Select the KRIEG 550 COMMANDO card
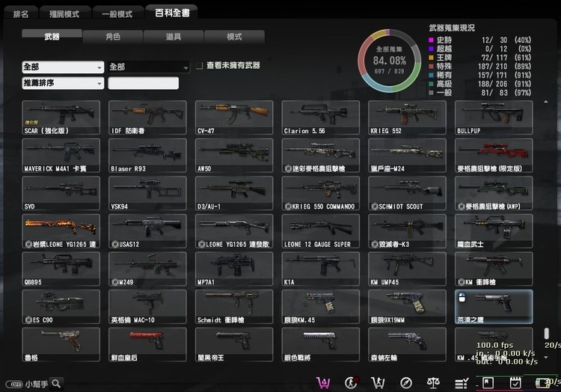 tap(321, 194)
